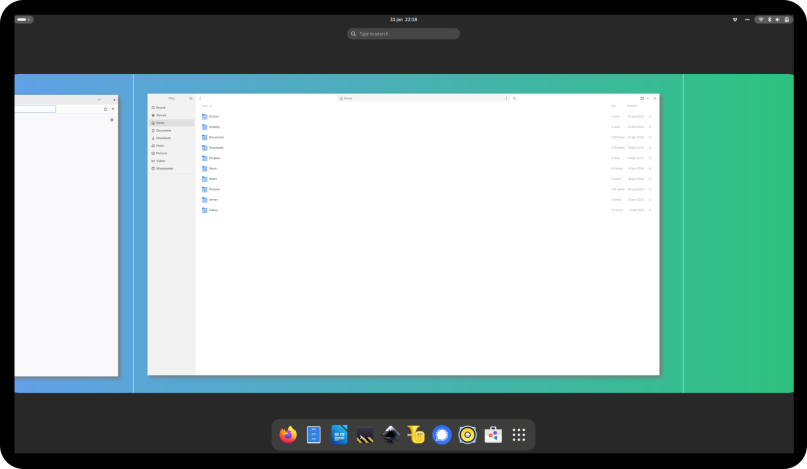Select Starred in the Files sidebar
The width and height of the screenshot is (807, 469).
(171, 115)
